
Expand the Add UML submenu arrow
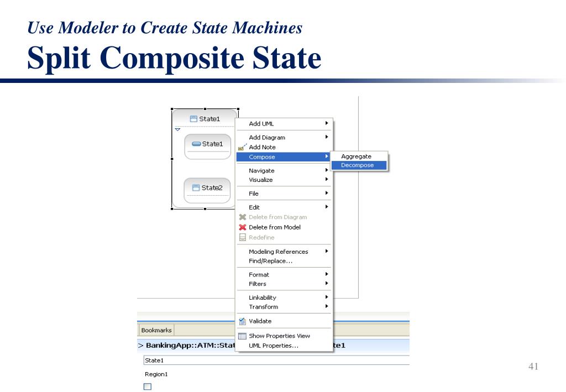326,123
